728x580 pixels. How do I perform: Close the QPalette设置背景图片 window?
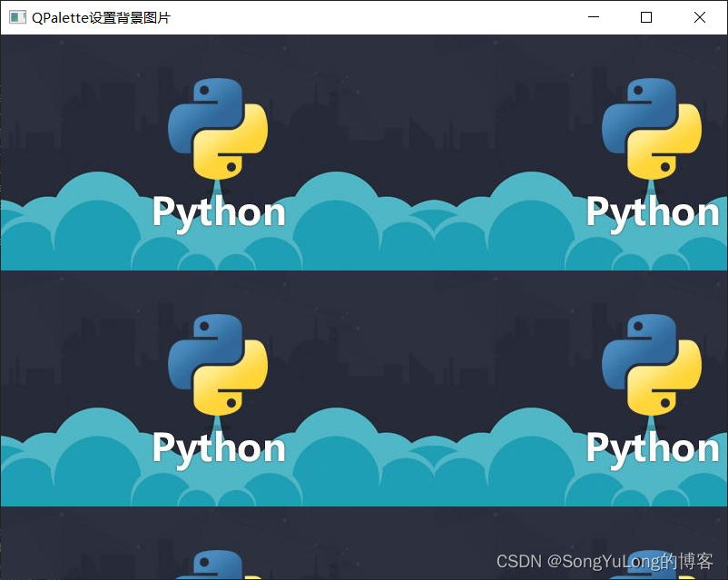point(700,17)
